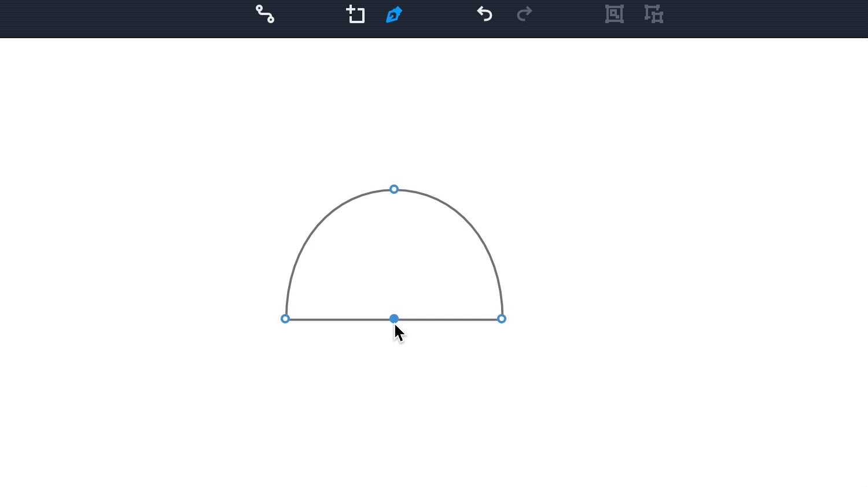Select the blue Pen tool
Viewport: 868px width, 487px height.
pyautogui.click(x=393, y=14)
